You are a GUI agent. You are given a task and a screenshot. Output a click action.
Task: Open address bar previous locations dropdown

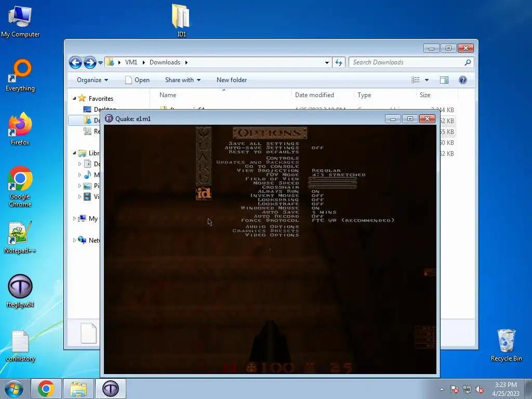pyautogui.click(x=327, y=62)
